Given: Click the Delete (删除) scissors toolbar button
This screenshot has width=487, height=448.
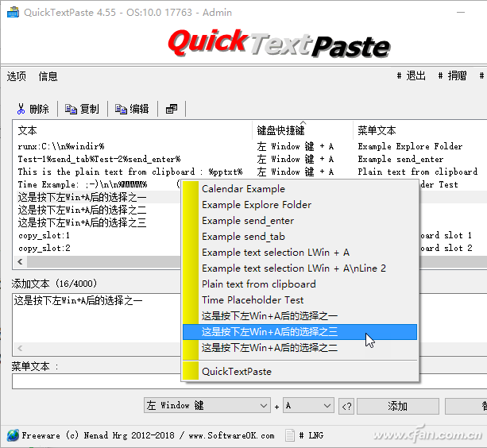Looking at the screenshot, I should pos(33,109).
